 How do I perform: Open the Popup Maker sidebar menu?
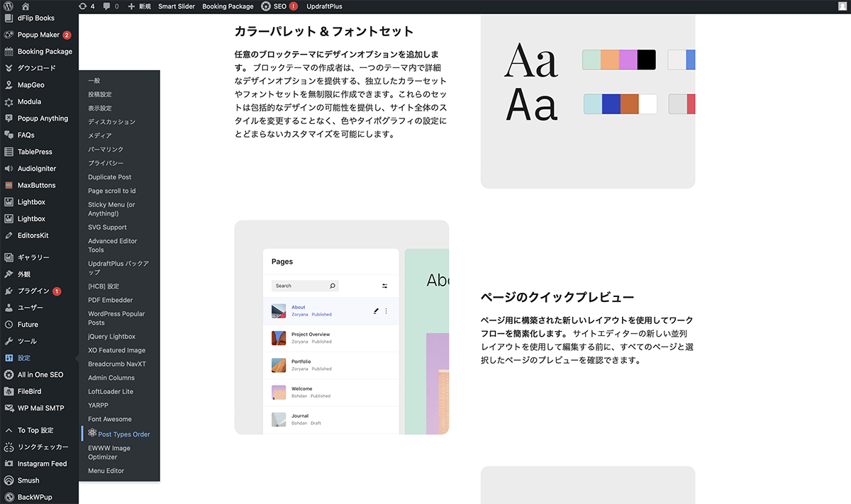click(x=38, y=35)
